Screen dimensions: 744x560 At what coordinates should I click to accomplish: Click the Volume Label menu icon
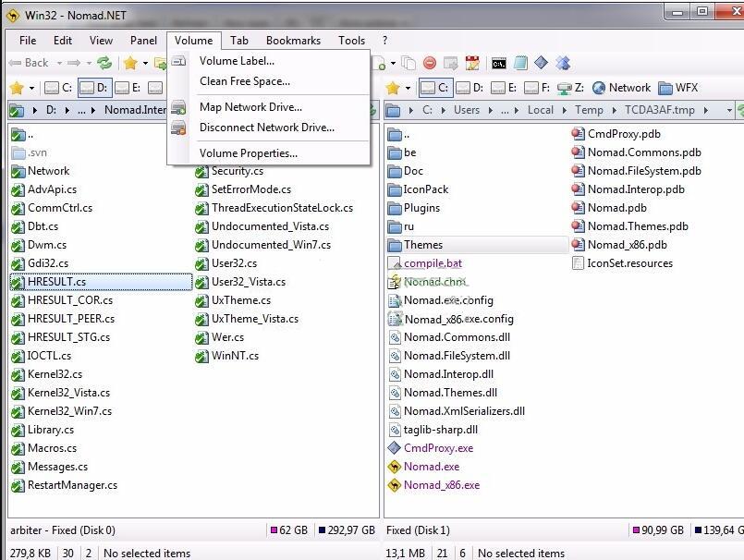pos(178,61)
